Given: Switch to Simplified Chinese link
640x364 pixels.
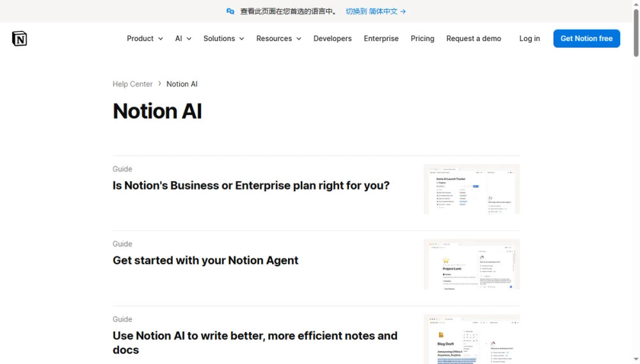Looking at the screenshot, I should pos(376,12).
